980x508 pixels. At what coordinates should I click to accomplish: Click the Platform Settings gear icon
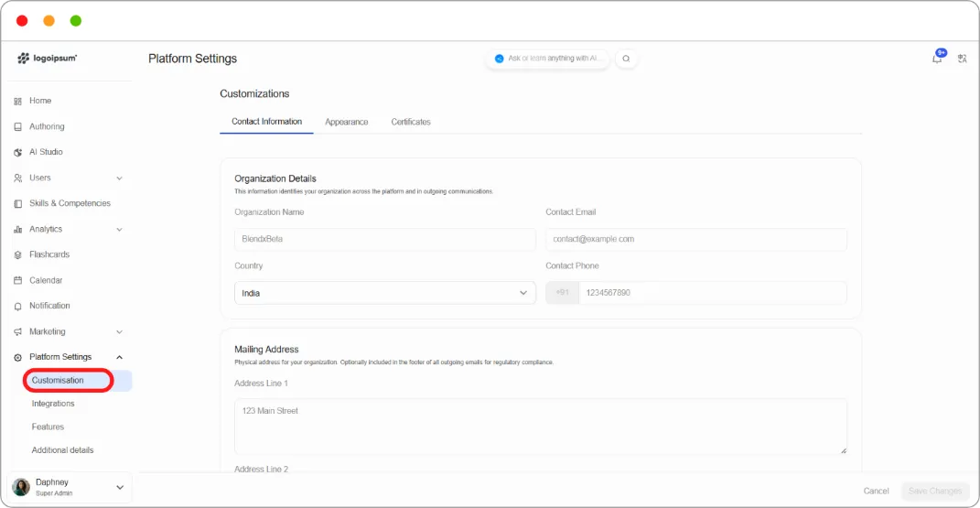(17, 357)
